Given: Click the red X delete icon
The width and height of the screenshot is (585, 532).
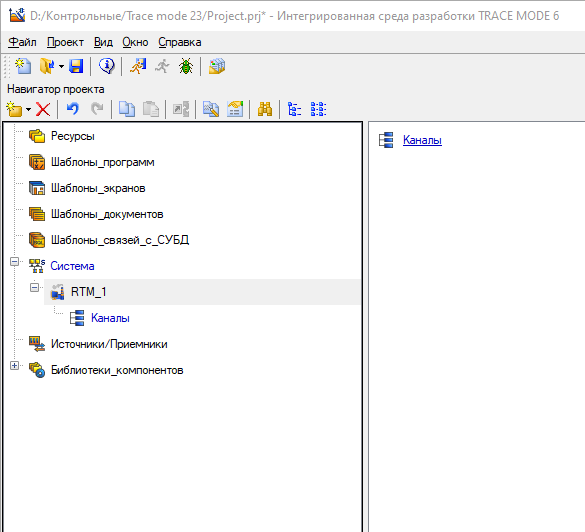Looking at the screenshot, I should tap(43, 109).
